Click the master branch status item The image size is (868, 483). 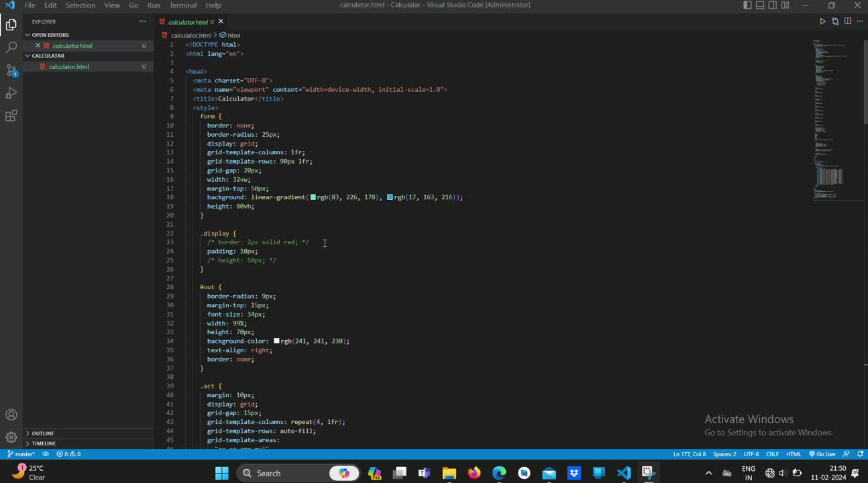(x=21, y=454)
